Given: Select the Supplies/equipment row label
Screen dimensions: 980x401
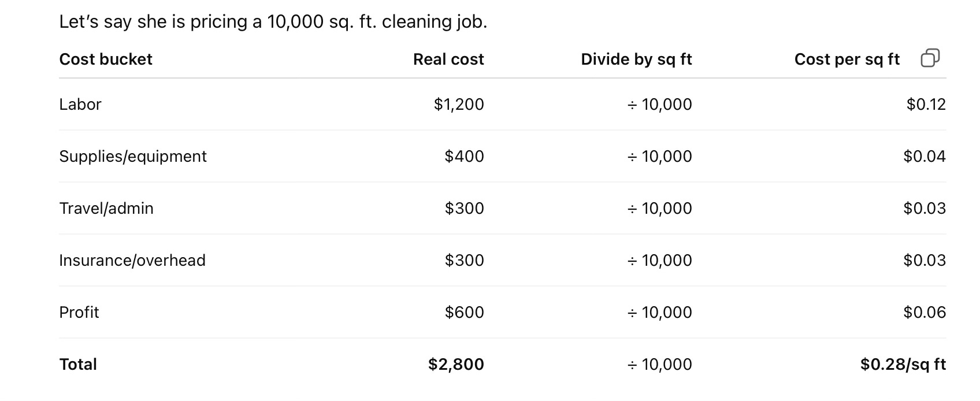Looking at the screenshot, I should pos(133,156).
